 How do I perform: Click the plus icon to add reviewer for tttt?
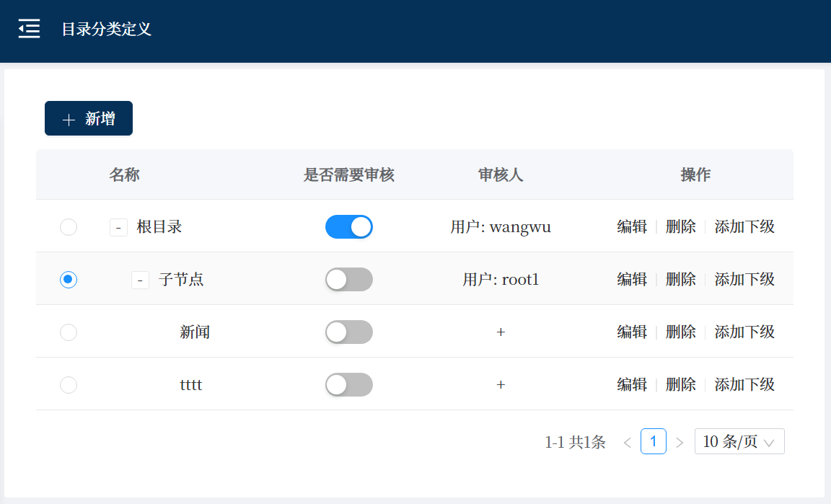coord(501,384)
